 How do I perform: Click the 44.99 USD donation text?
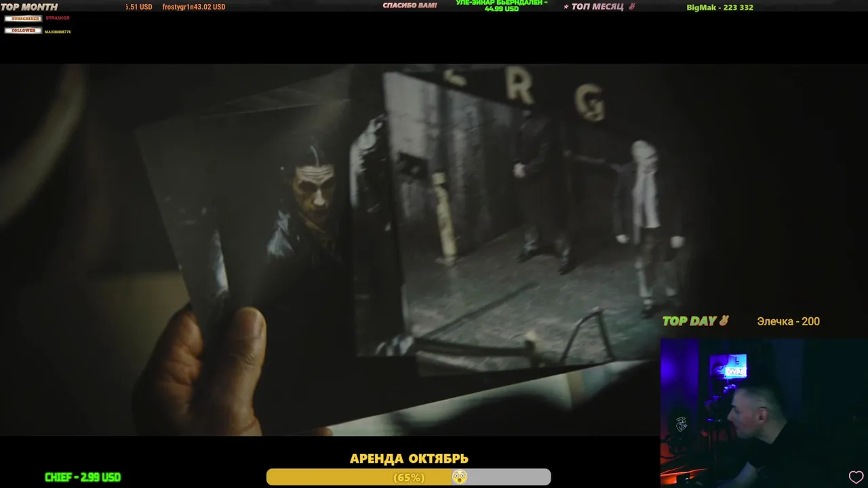(x=502, y=9)
